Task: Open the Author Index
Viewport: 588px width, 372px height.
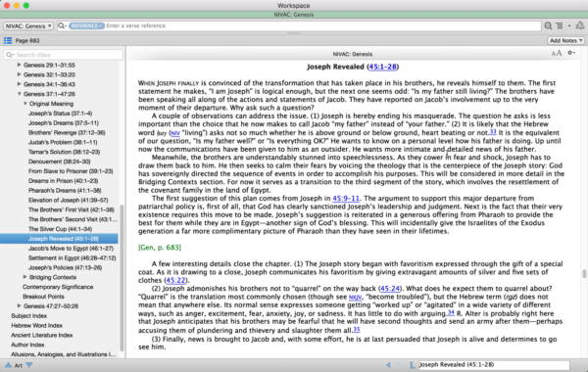Action: point(27,345)
